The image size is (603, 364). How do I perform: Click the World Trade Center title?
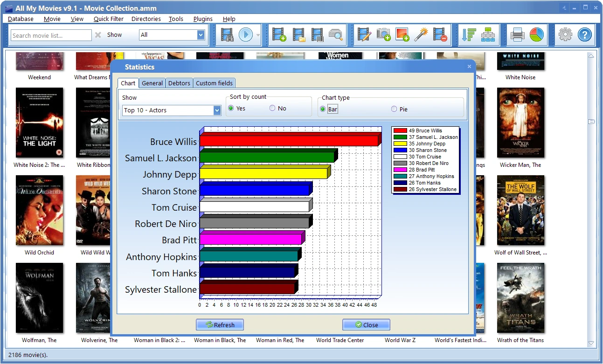[340, 340]
